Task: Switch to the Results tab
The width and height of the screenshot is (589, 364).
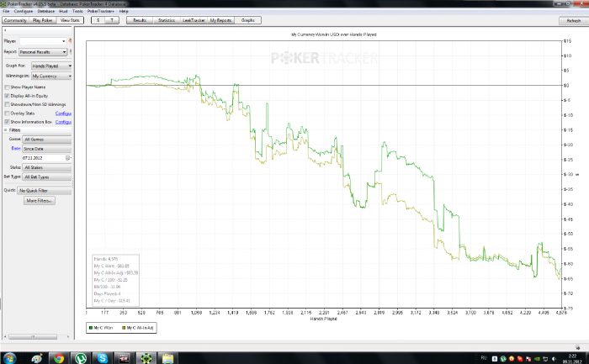Action: [140, 20]
